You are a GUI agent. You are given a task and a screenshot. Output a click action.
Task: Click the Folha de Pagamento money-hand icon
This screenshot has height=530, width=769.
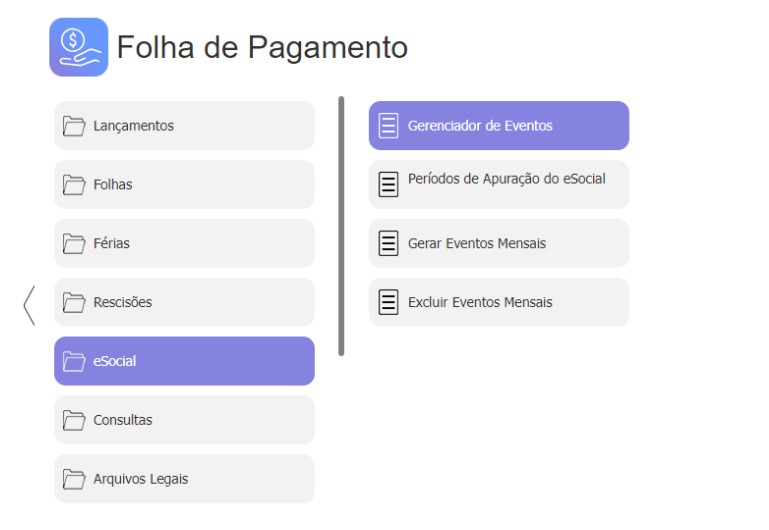[x=78, y=47]
